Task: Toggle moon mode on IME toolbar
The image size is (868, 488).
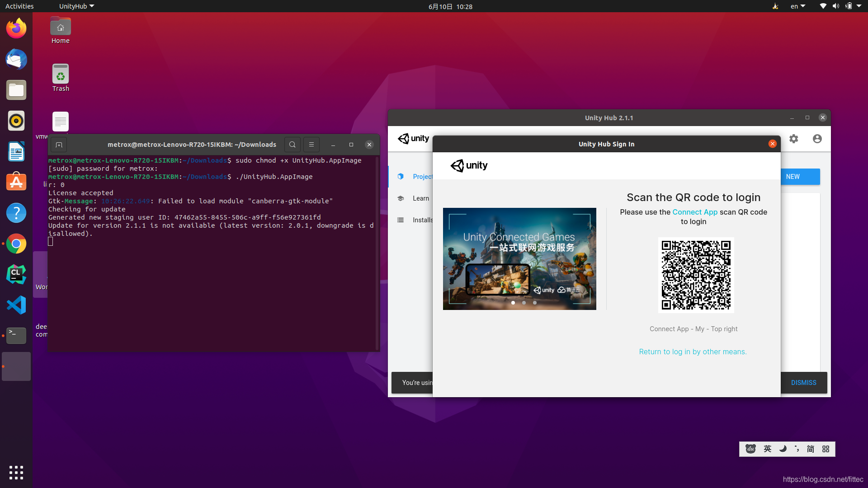Action: tap(783, 449)
